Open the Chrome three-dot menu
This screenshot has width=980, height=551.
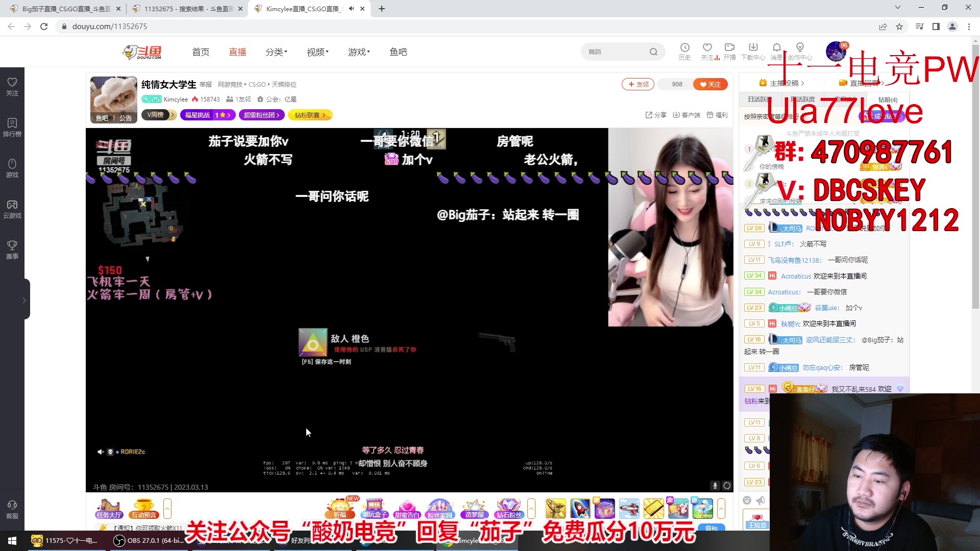[x=969, y=27]
